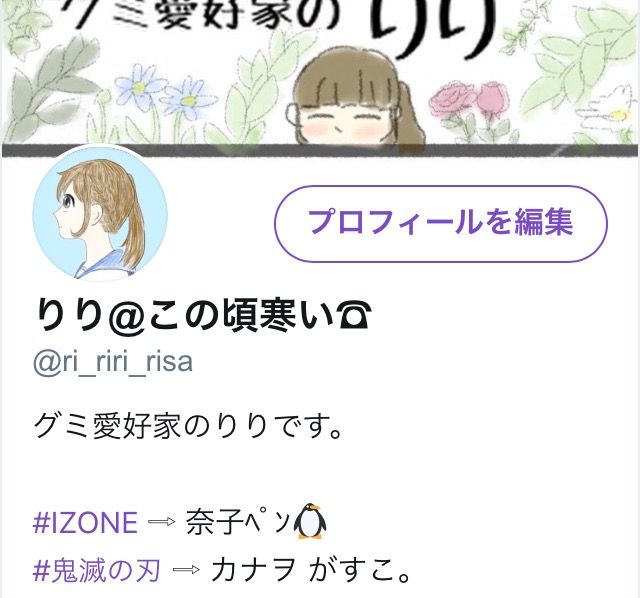Image resolution: width=640 pixels, height=598 pixels.
Task: Click the プロフィールを編集 button
Action: [x=441, y=224]
